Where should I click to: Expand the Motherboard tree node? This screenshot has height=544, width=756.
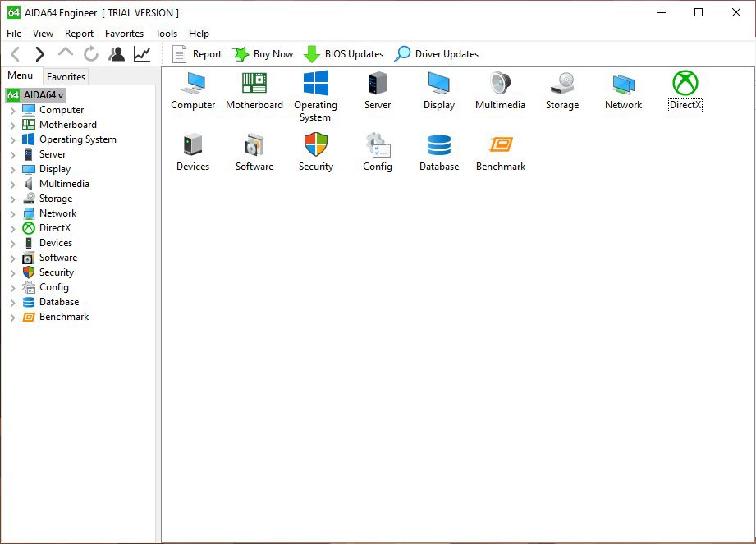click(13, 126)
